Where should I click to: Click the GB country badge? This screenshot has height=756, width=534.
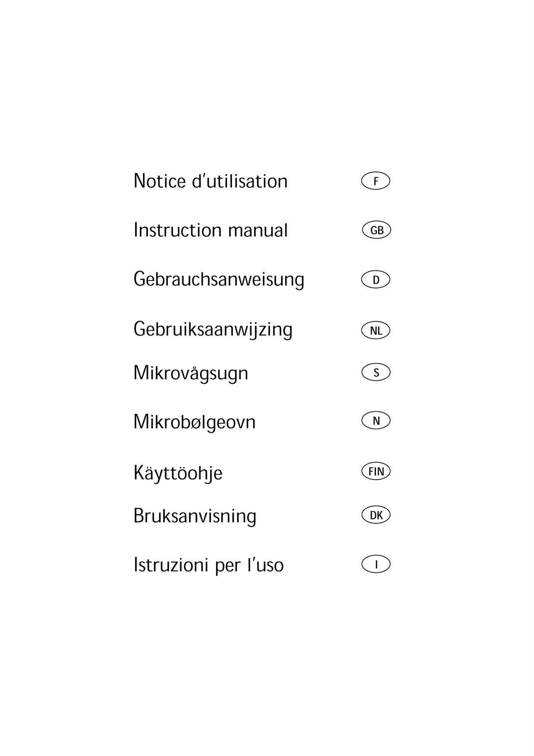[377, 230]
